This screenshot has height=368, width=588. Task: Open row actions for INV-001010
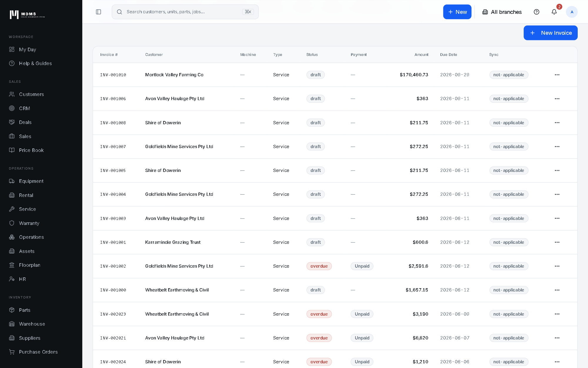coord(557,75)
